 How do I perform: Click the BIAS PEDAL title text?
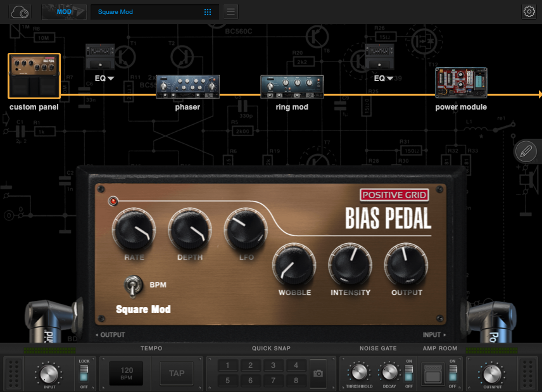[x=388, y=218]
